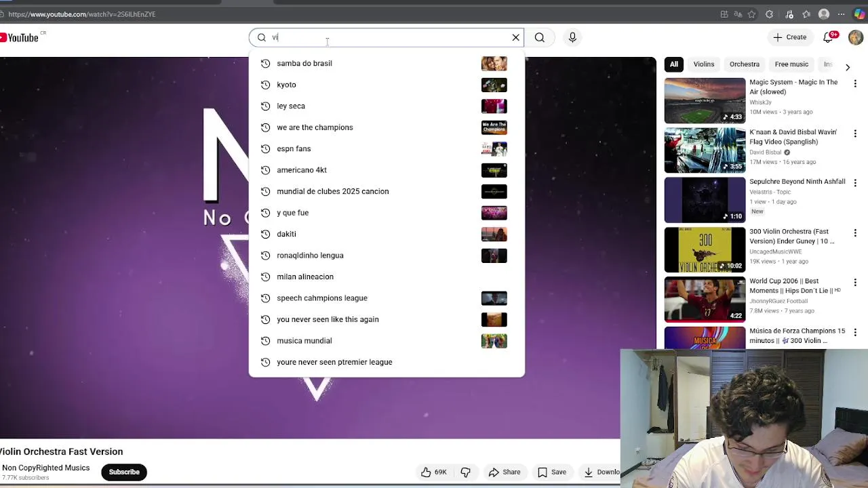Open options menu for Magic System video
The width and height of the screenshot is (868, 488).
coord(855,83)
